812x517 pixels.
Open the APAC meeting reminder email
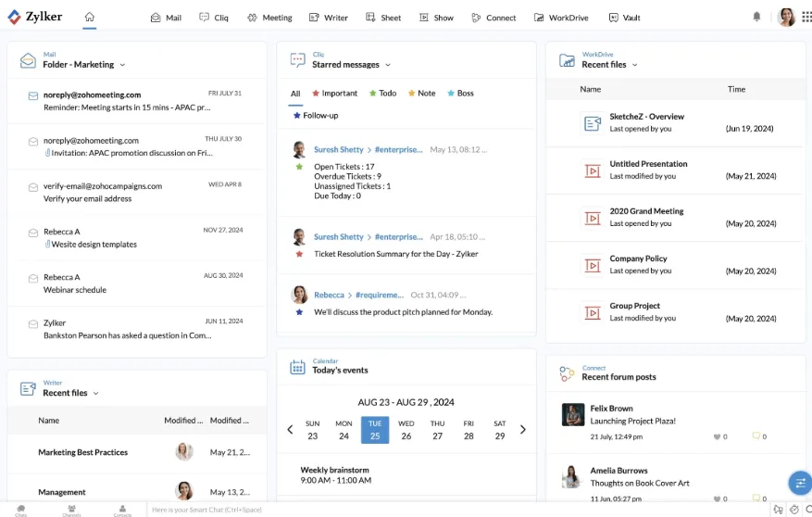(x=137, y=101)
